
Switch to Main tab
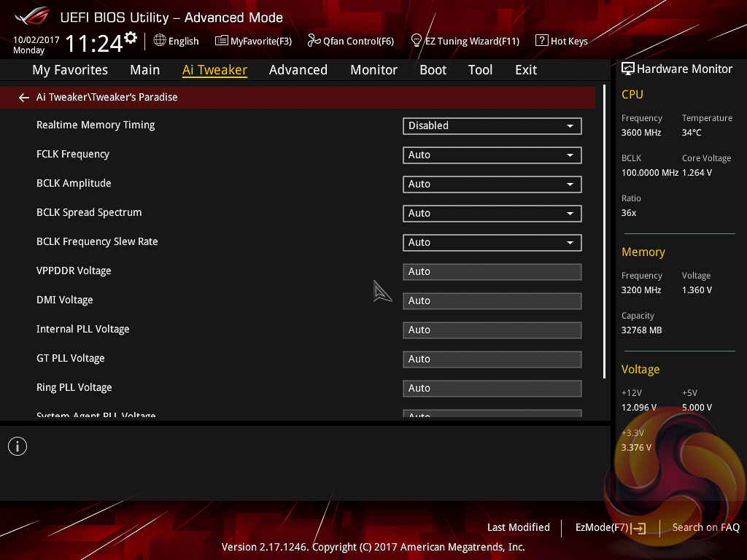click(x=145, y=70)
